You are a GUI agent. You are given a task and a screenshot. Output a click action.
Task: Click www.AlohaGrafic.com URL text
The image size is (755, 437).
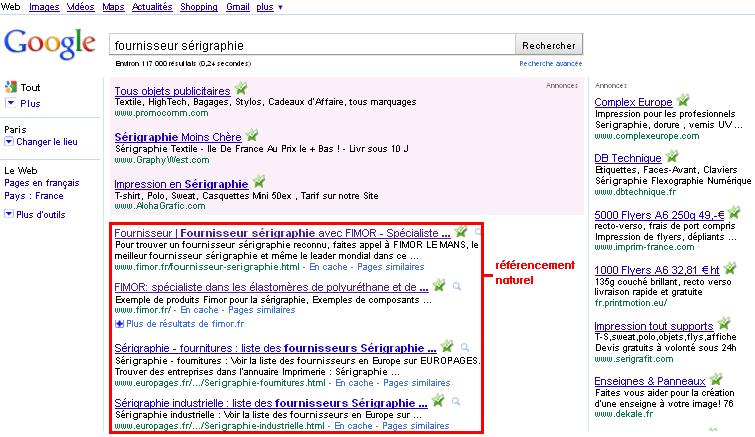click(x=160, y=206)
